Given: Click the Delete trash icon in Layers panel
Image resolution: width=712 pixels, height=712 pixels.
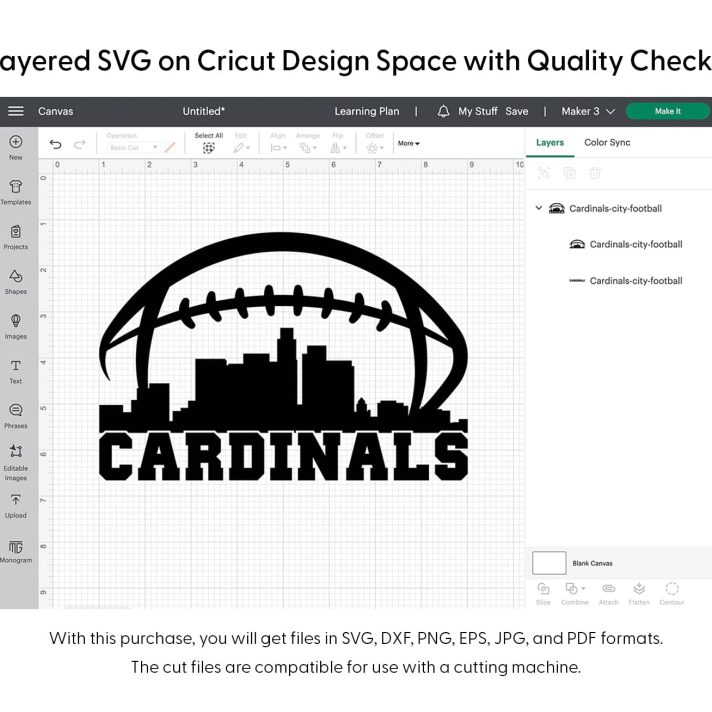Looking at the screenshot, I should point(595,173).
